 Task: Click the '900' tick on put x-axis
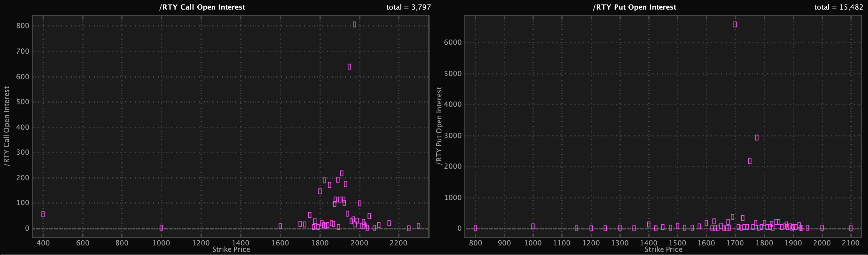click(504, 243)
